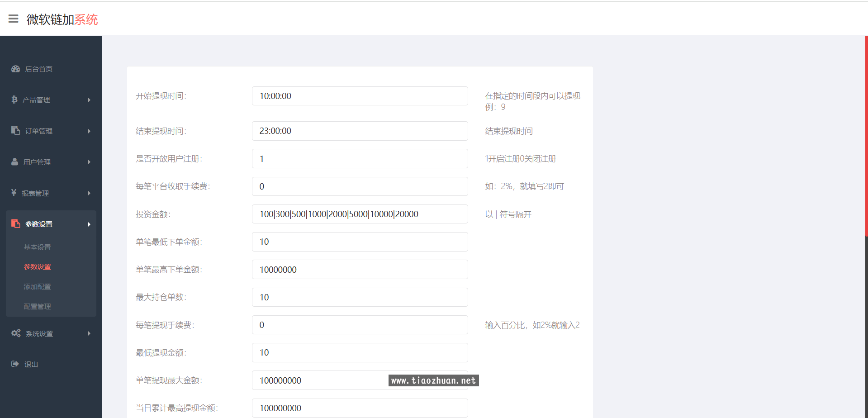Focus the 当日累计最高提现金额 input field
Image resolution: width=868 pixels, height=418 pixels.
tap(360, 408)
